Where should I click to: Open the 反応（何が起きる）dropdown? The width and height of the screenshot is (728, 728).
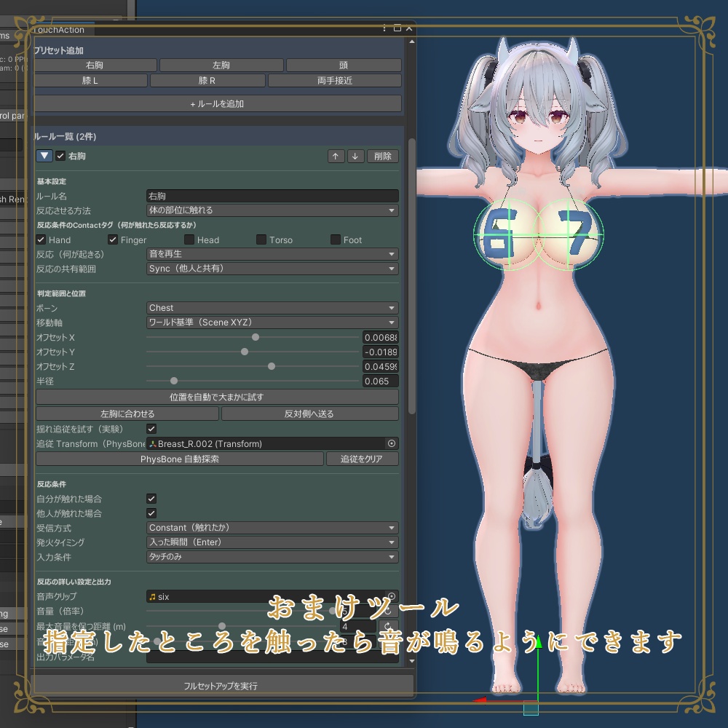(x=272, y=254)
